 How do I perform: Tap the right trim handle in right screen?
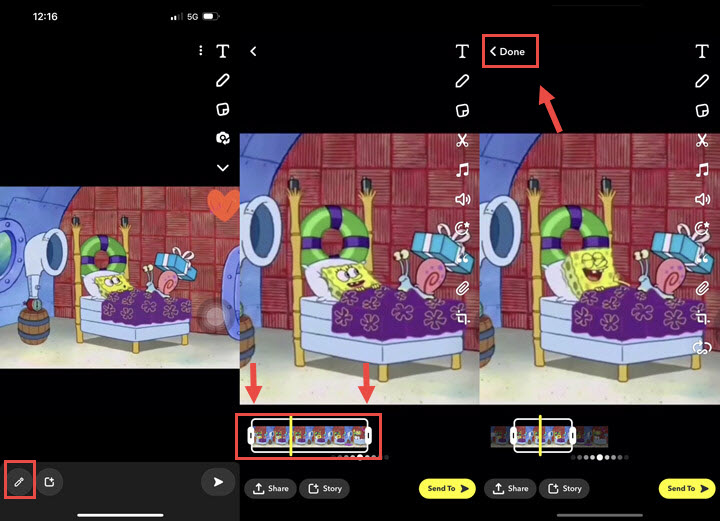point(572,435)
